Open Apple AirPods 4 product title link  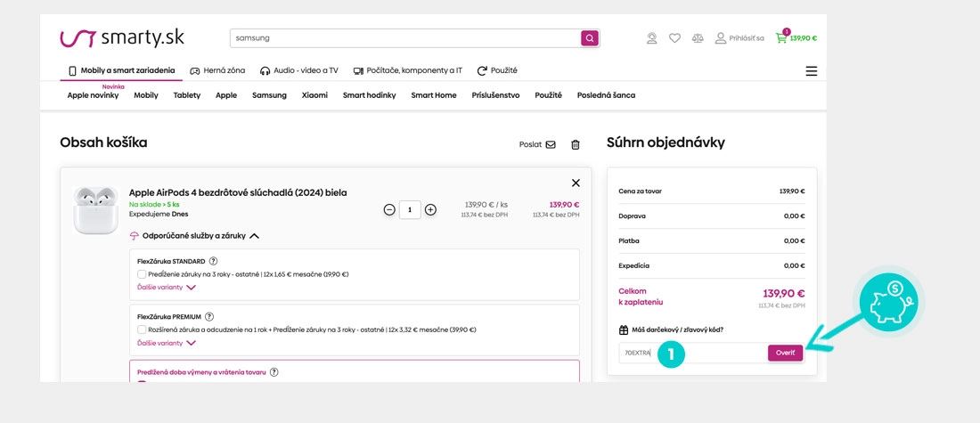238,192
